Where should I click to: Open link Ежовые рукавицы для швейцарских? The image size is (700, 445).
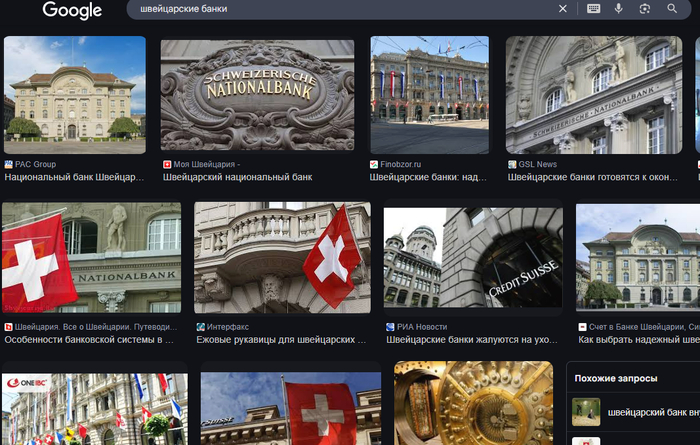click(x=281, y=340)
